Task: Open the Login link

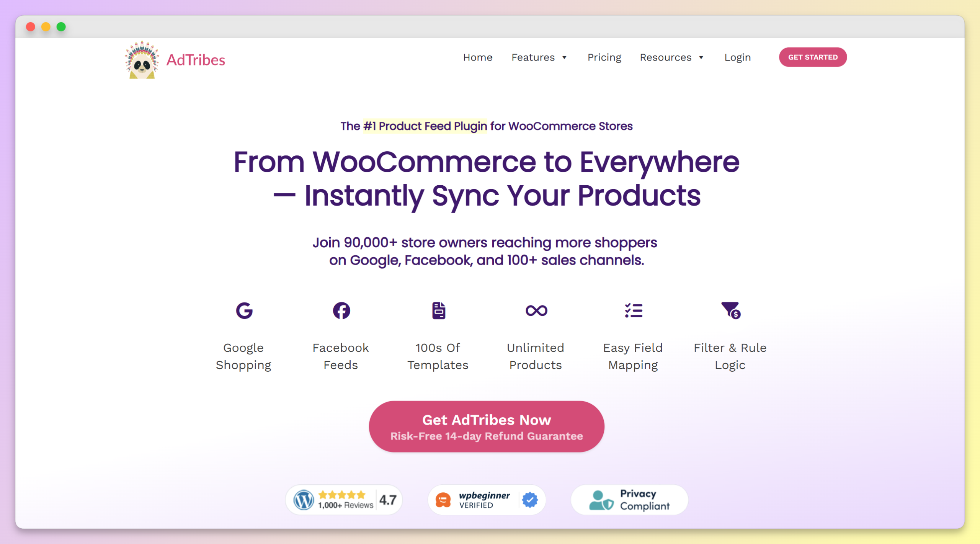Action: pos(737,57)
